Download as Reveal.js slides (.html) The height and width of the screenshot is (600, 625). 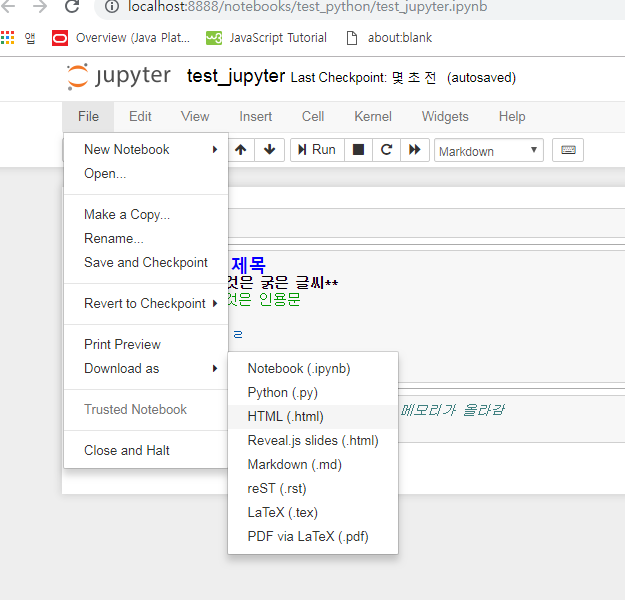coord(313,441)
